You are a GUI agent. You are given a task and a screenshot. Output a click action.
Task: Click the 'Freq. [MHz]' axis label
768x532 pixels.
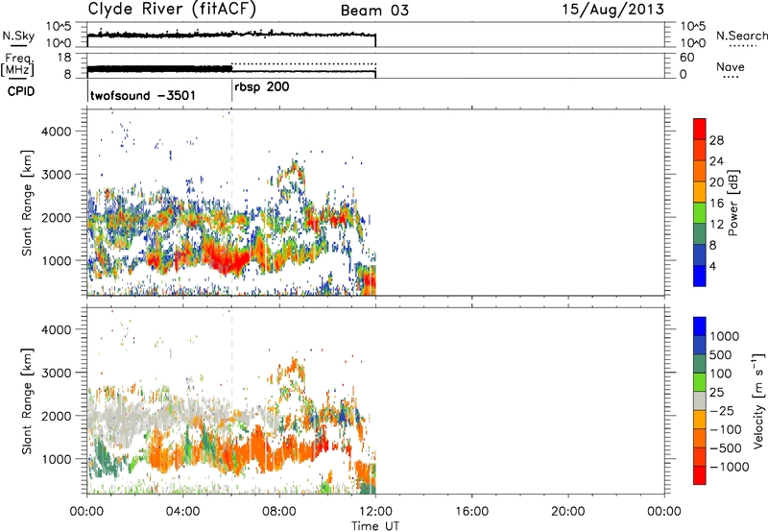(x=17, y=64)
